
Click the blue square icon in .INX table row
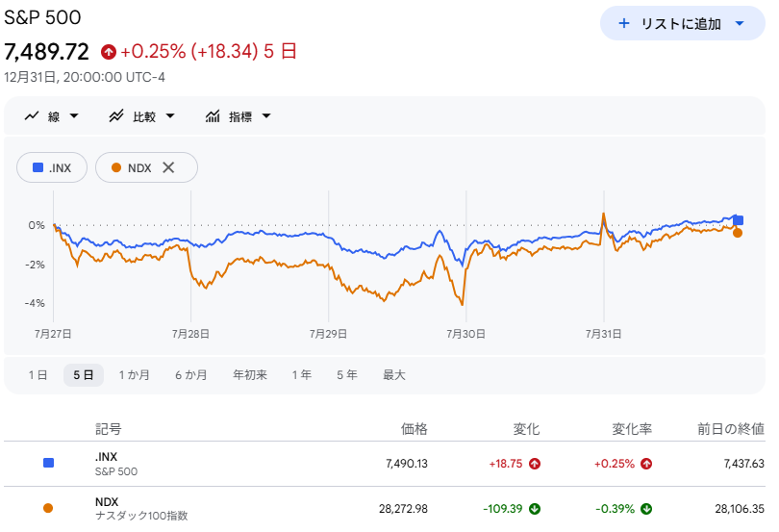pos(48,463)
